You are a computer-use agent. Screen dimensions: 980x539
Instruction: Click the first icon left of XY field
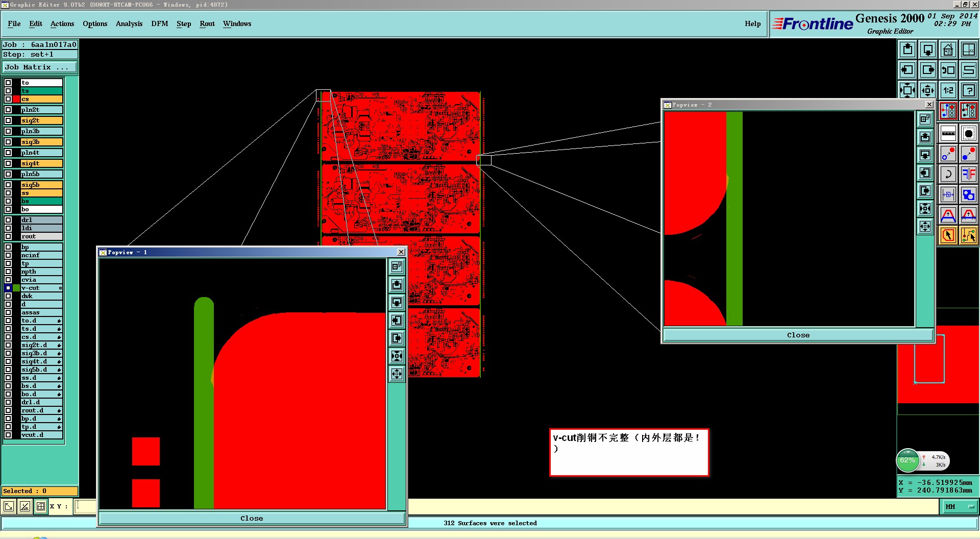[x=9, y=506]
